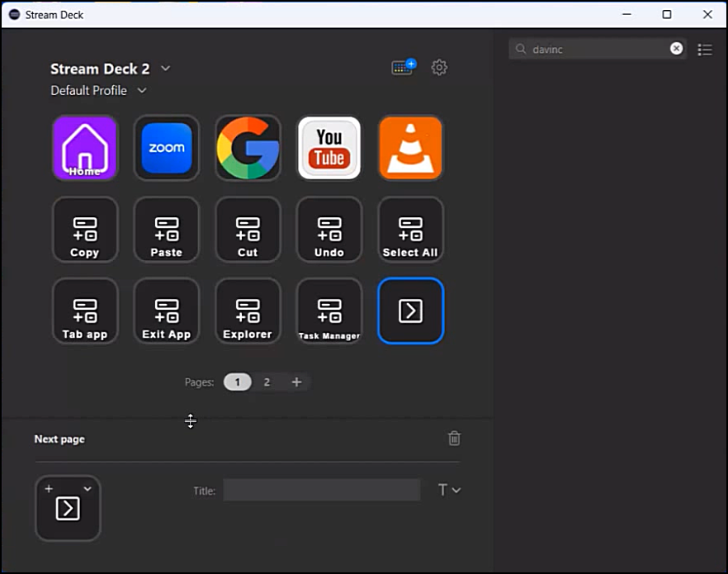The width and height of the screenshot is (728, 574).
Task: Click the Next page icon preview
Action: coord(68,508)
